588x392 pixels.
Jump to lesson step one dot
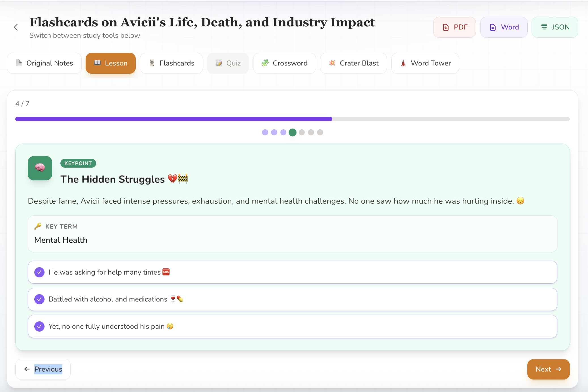tap(265, 132)
